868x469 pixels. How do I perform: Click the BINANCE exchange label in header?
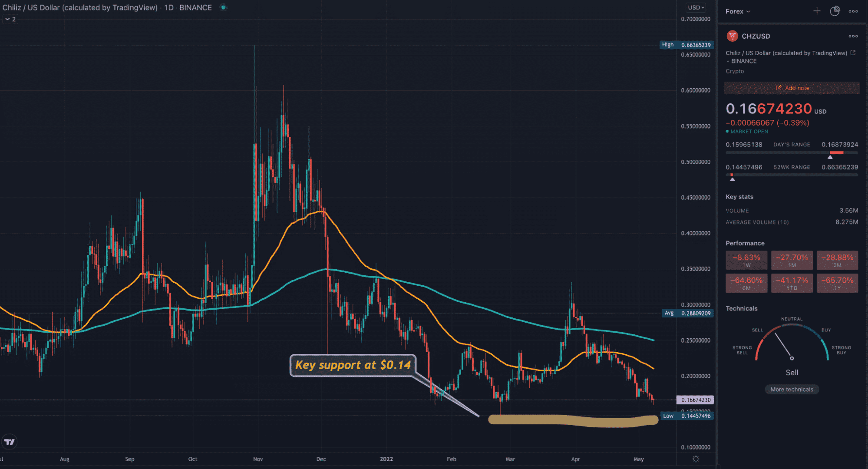(195, 7)
